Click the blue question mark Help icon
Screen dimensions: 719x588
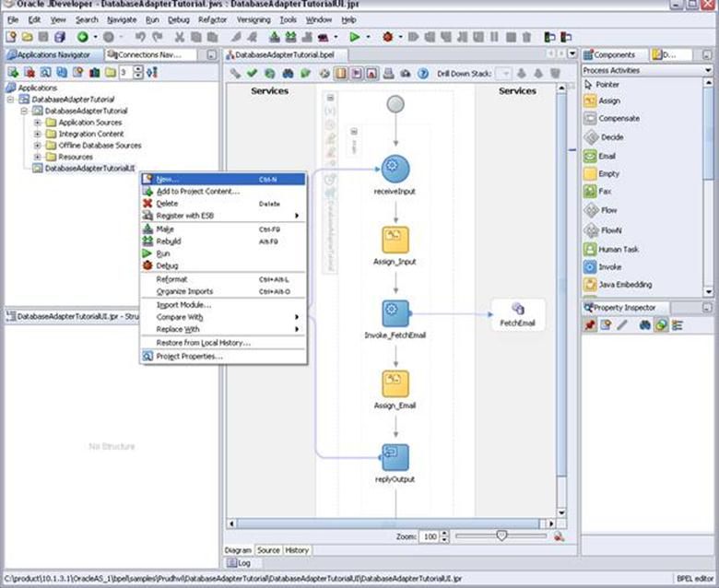click(x=423, y=74)
